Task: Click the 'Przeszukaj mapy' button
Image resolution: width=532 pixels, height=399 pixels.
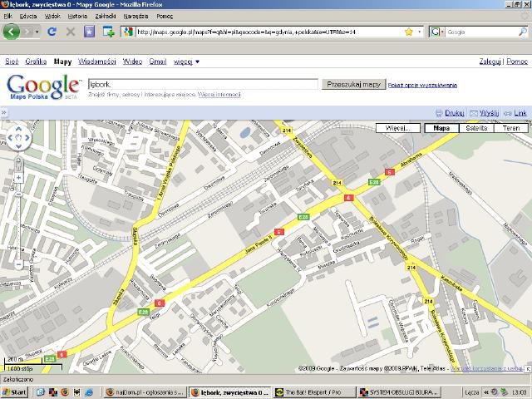Action: pyautogui.click(x=353, y=84)
